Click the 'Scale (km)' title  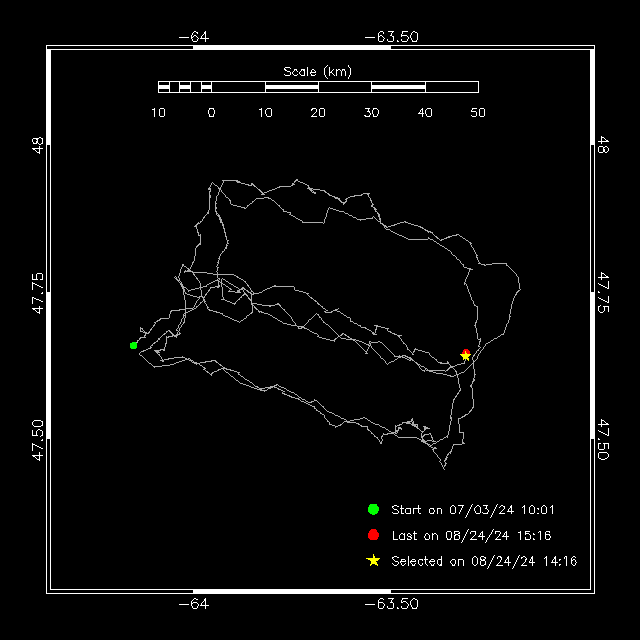click(318, 72)
